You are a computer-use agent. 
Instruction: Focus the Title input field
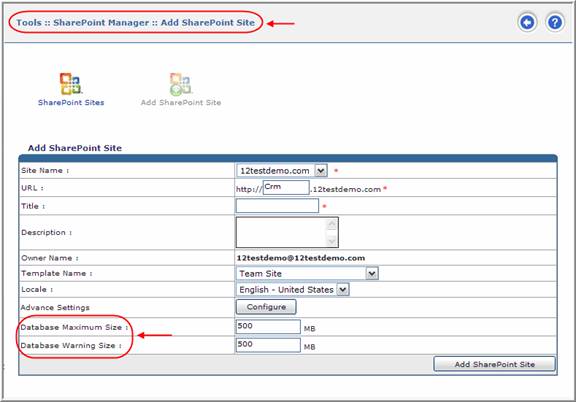click(277, 206)
